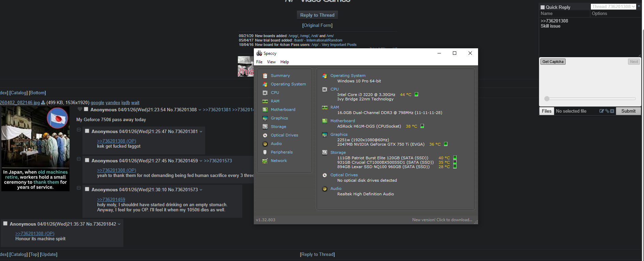
Task: Open Storage in the Speccy sidebar
Action: click(x=278, y=127)
